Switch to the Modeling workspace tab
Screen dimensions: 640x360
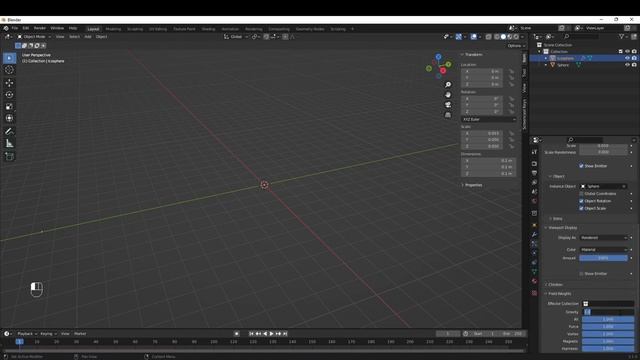coord(113,29)
